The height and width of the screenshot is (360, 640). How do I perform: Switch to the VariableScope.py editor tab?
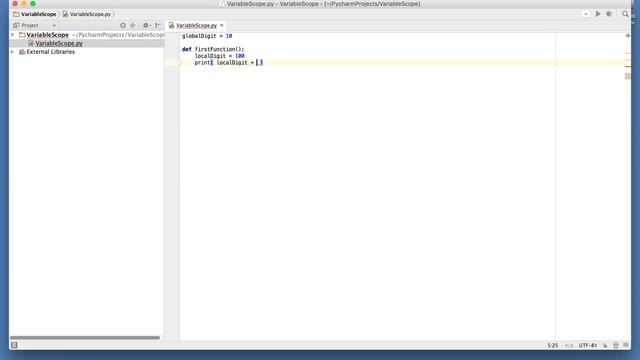[196, 25]
